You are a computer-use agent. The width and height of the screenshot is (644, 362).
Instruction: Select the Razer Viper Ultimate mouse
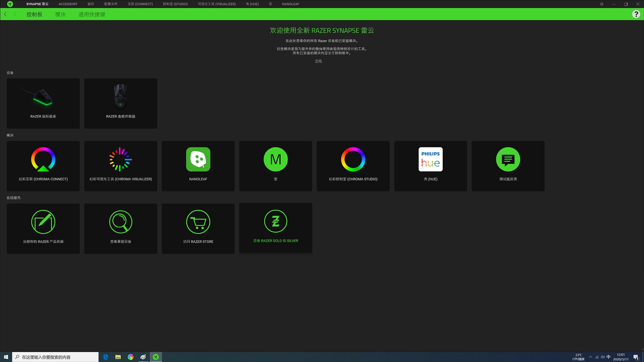[121, 103]
